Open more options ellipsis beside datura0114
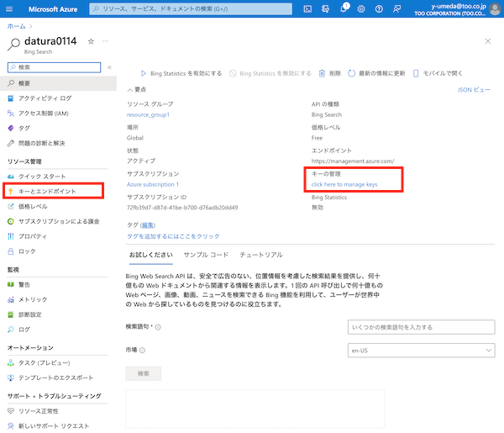 [x=105, y=41]
